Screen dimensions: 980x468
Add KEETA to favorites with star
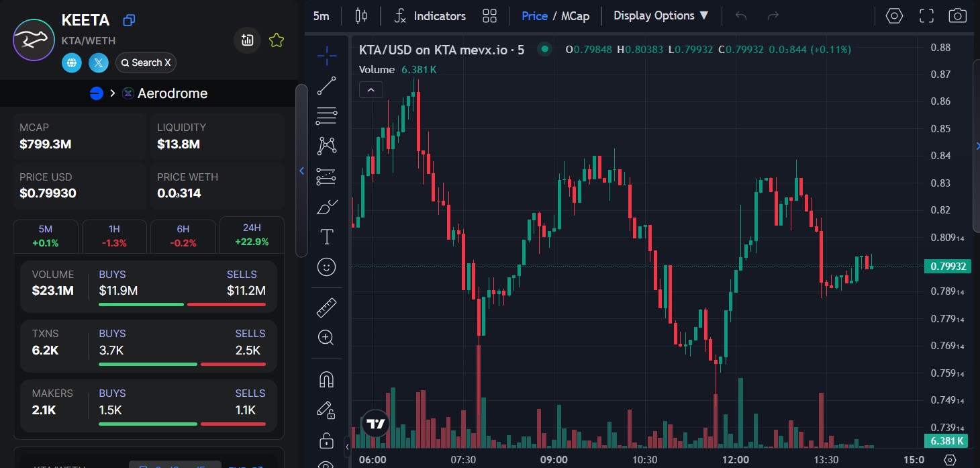click(x=276, y=40)
